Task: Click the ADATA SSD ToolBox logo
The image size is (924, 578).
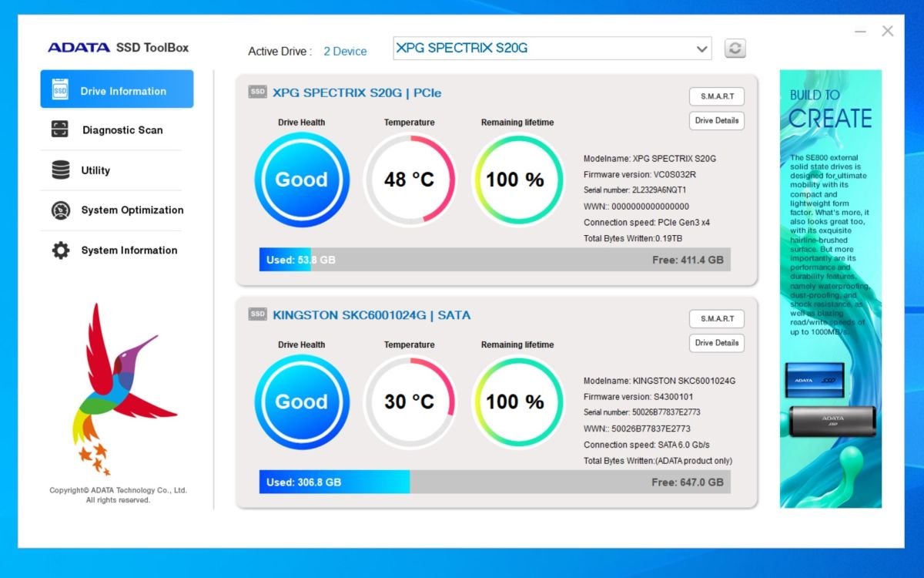Action: (118, 48)
